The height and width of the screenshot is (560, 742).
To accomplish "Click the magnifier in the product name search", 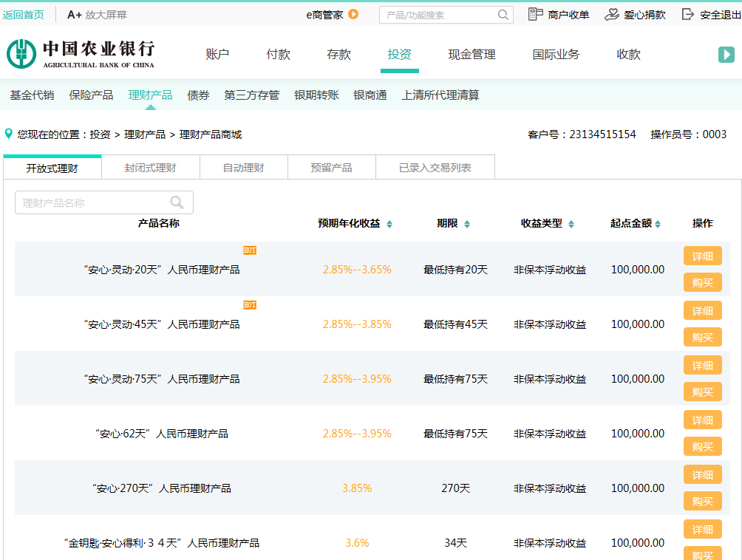I will tap(177, 202).
